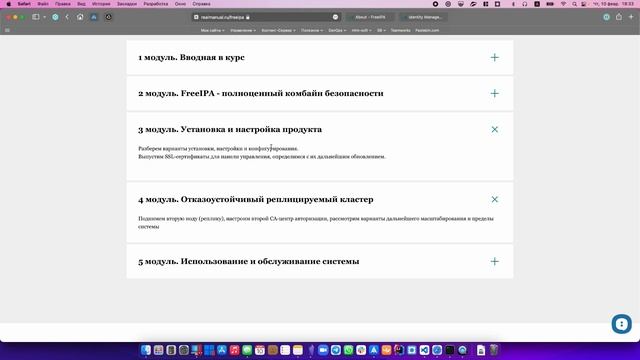
Task: Open Safari menu in menu bar
Action: [24, 4]
